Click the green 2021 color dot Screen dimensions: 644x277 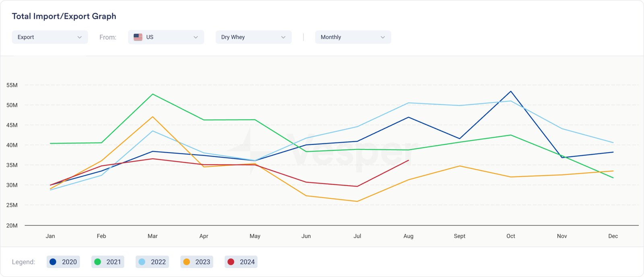97,262
